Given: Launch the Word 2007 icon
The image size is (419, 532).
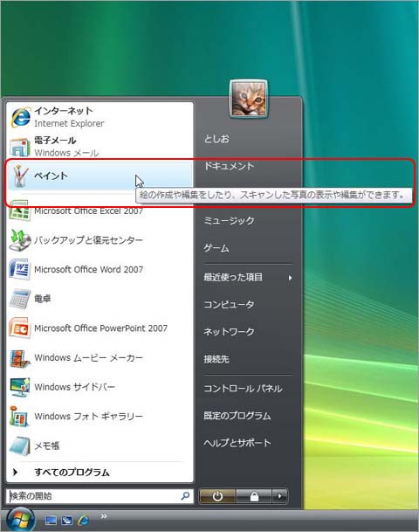Looking at the screenshot, I should click(x=20, y=270).
